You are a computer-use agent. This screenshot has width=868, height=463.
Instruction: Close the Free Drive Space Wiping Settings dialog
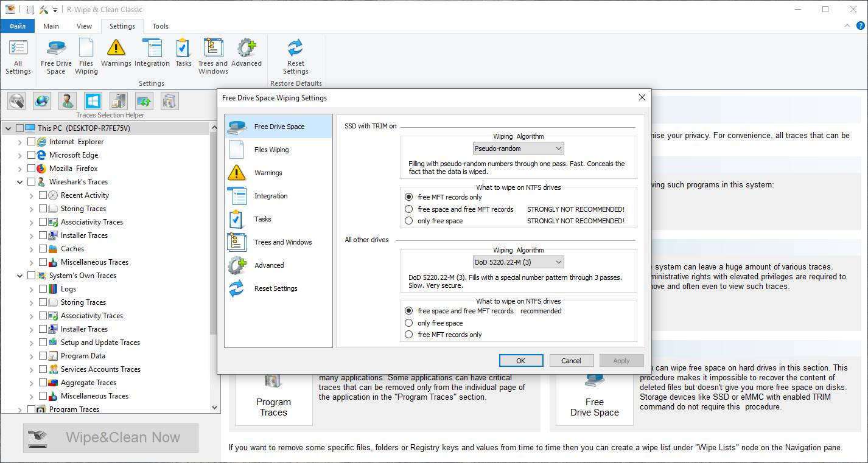coord(642,97)
